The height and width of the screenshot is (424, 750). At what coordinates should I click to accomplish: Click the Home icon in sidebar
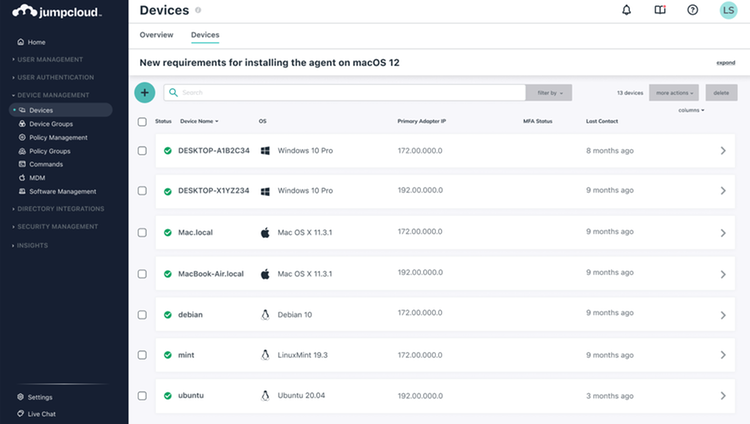point(21,42)
